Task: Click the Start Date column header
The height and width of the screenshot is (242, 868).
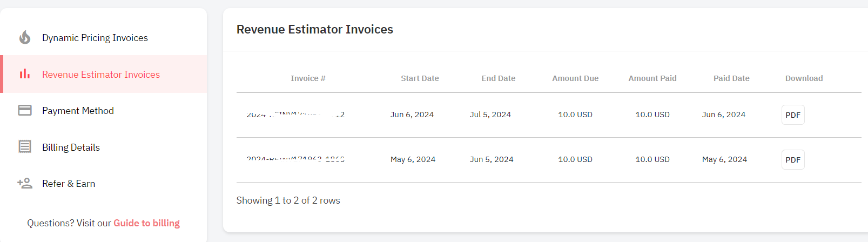Action: pyautogui.click(x=420, y=78)
